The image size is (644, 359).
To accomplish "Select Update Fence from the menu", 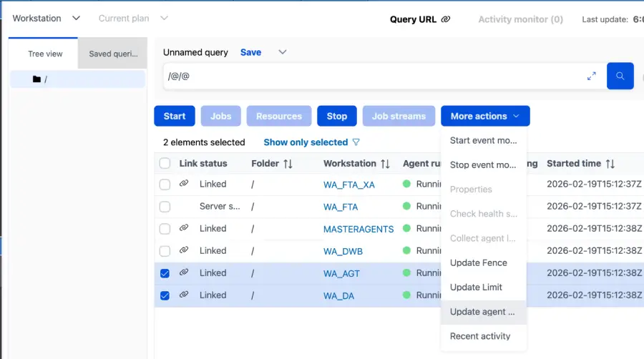I will click(x=479, y=262).
